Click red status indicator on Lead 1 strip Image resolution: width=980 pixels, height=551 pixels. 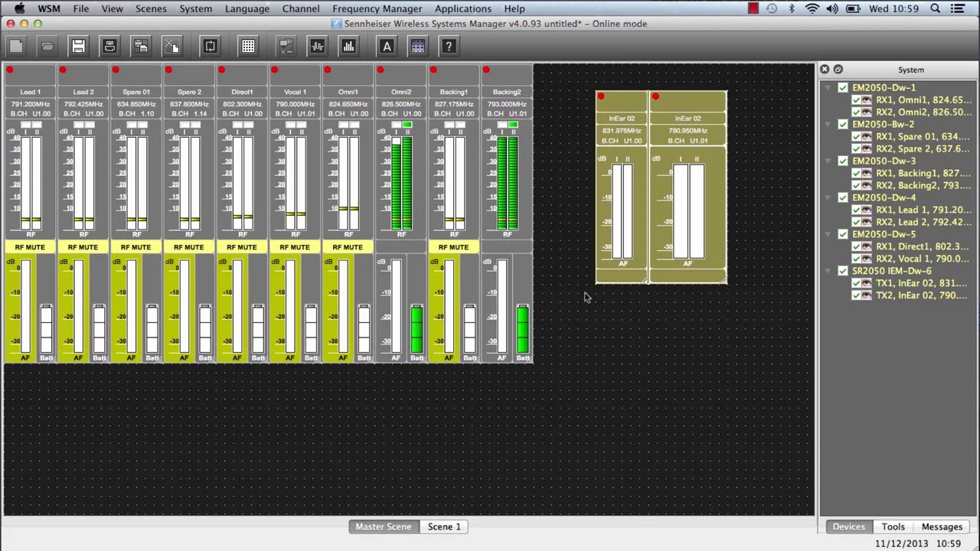[x=10, y=70]
